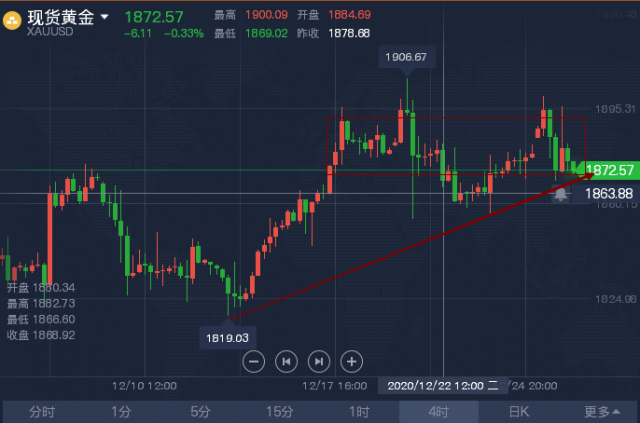640x423 pixels.
Task: Jump to previous candle with skip-back icon
Action: click(x=286, y=361)
